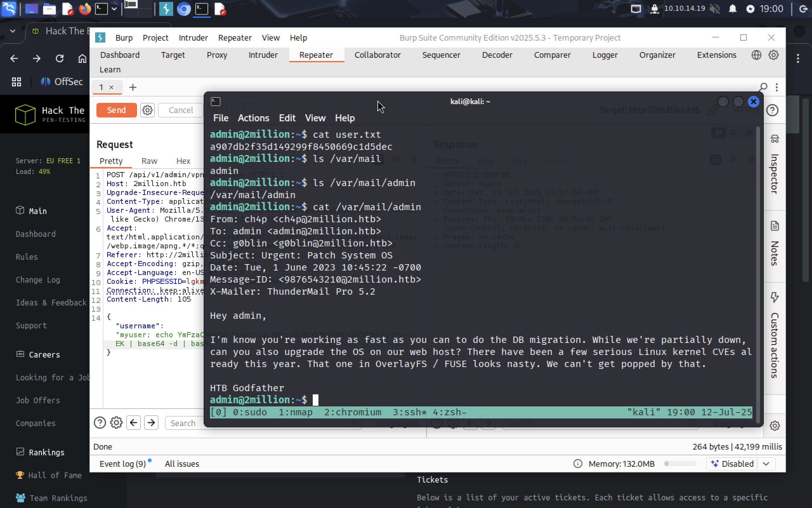Open send options gear beside Send
The width and height of the screenshot is (812, 508).
147,110
